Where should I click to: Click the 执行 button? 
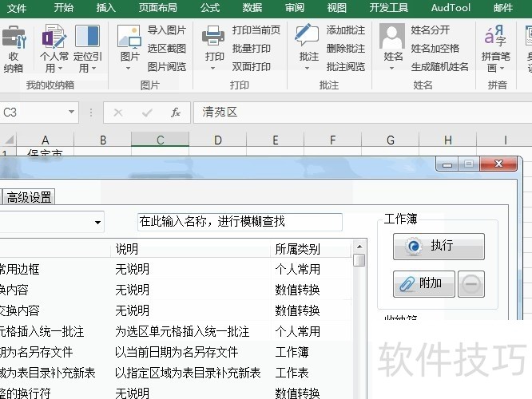pyautogui.click(x=439, y=247)
